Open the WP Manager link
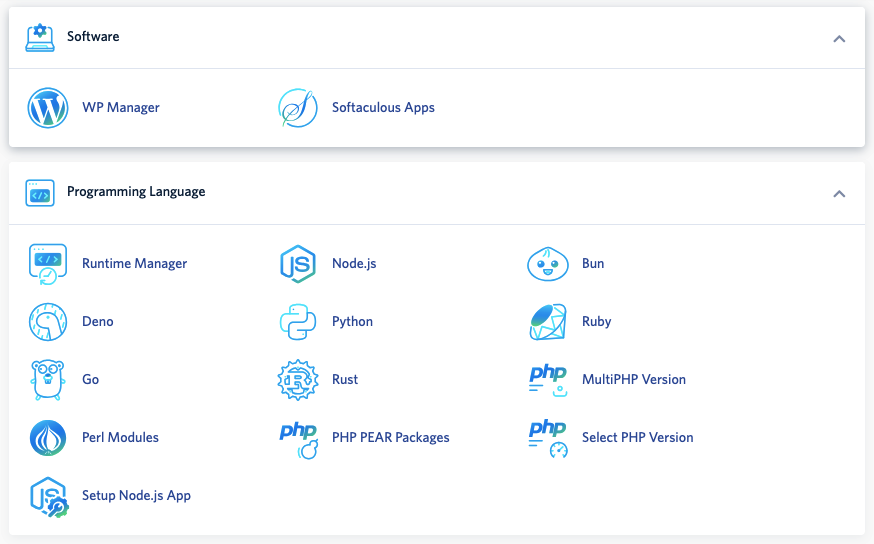 coord(121,108)
